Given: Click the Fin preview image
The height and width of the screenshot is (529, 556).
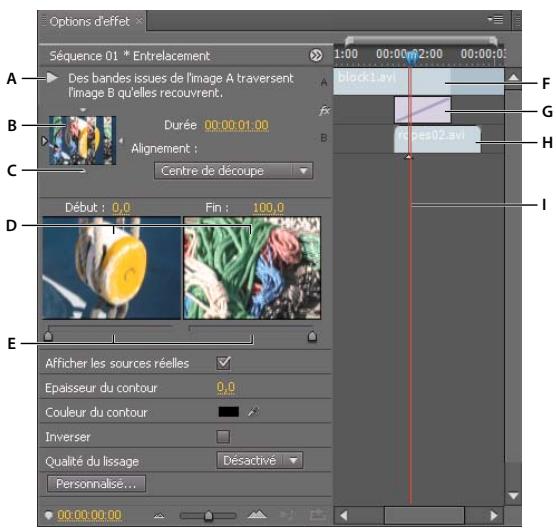Looking at the screenshot, I should click(x=252, y=268).
